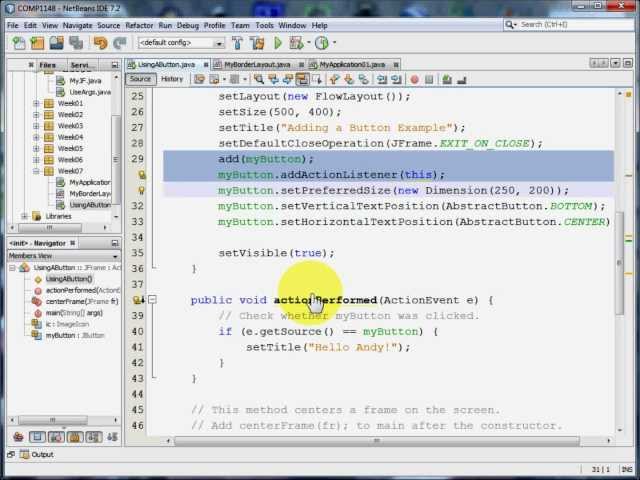Click the grayed-out Redo arrow icon
Image resolution: width=640 pixels, height=480 pixels.
tap(119, 43)
